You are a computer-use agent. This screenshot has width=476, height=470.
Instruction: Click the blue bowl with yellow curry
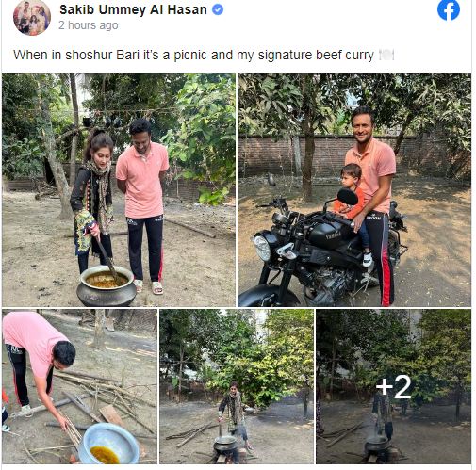[x=107, y=444]
